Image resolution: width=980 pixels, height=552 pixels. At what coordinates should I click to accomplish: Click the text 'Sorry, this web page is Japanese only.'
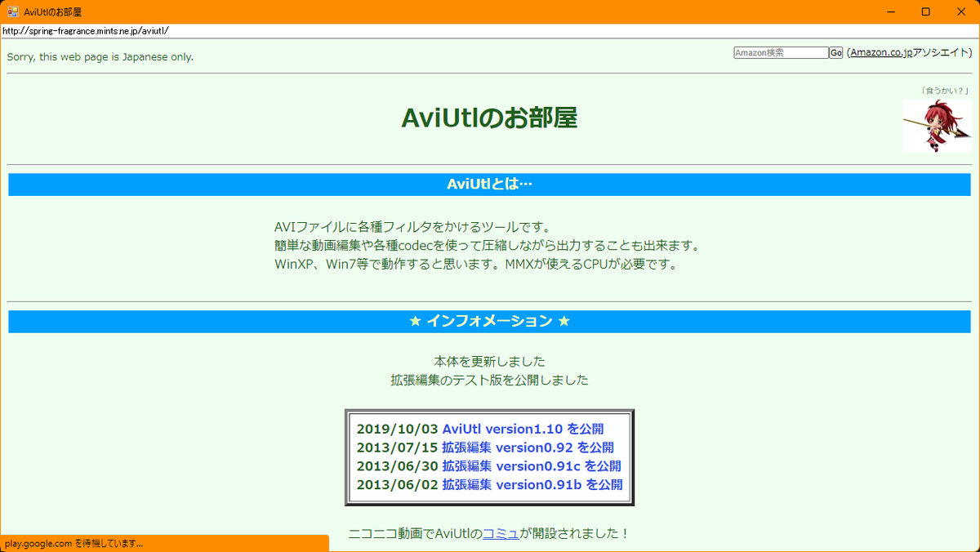[x=100, y=57]
